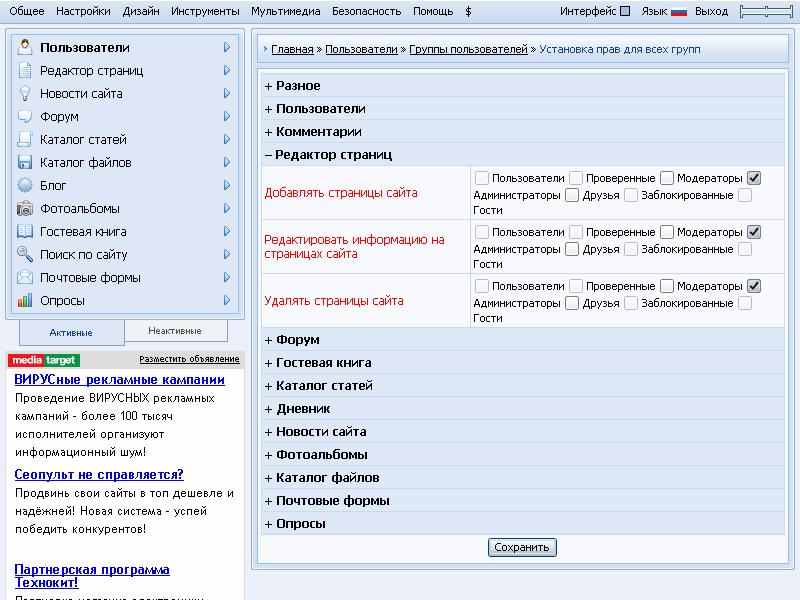Click the Поиск по сайту magnifier icon
Screen dimensions: 800x600
(24, 254)
